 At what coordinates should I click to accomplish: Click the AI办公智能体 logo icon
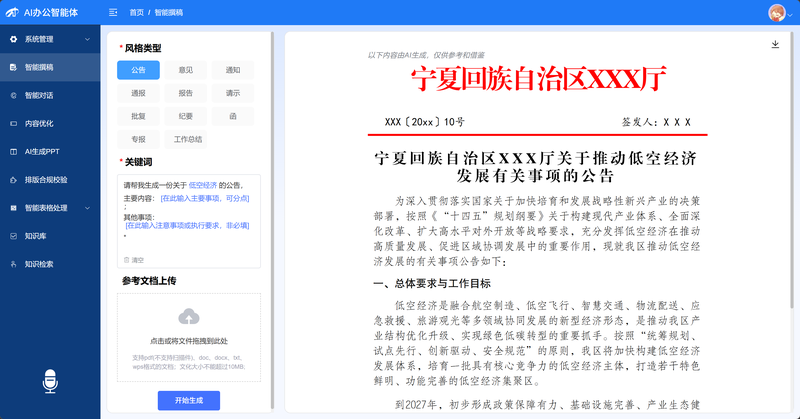(x=12, y=12)
